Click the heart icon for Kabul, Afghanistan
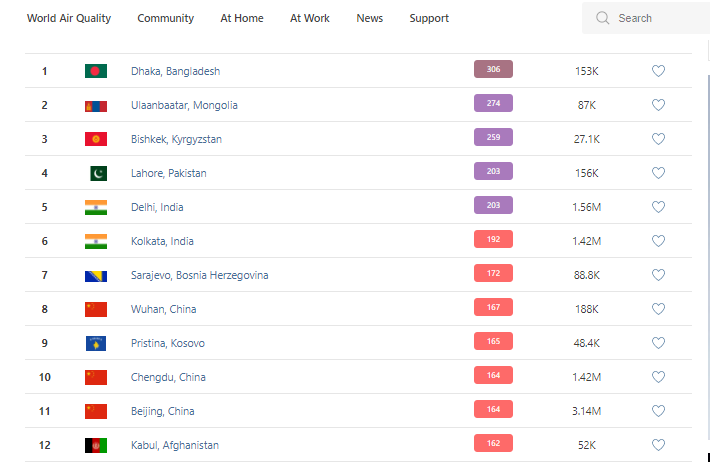This screenshot has height=462, width=710. pyautogui.click(x=658, y=445)
